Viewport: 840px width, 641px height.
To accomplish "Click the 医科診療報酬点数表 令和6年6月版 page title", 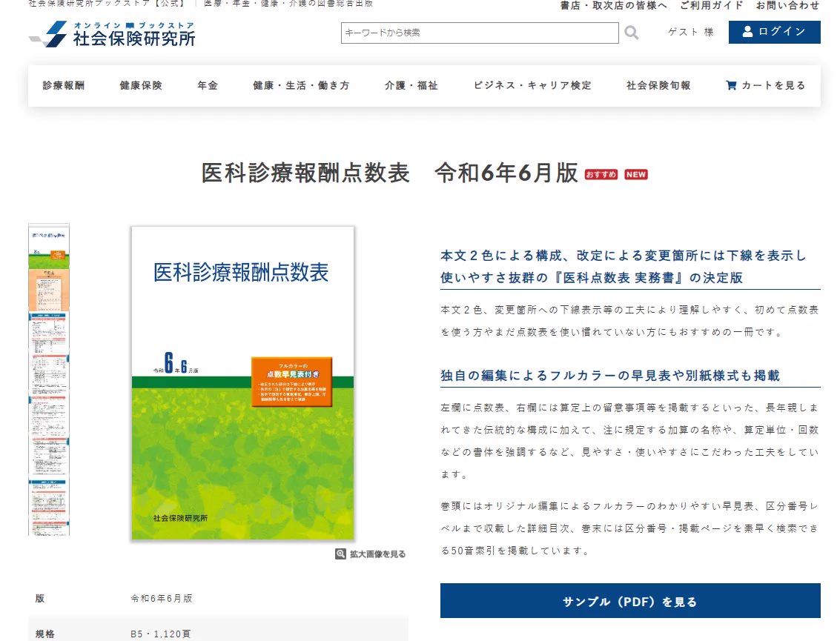I will click(389, 173).
